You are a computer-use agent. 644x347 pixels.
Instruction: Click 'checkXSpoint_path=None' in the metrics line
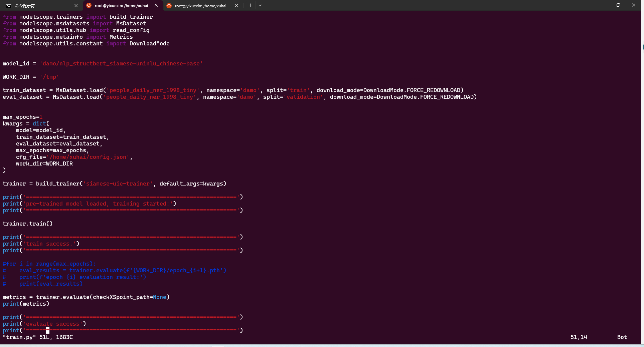point(130,297)
